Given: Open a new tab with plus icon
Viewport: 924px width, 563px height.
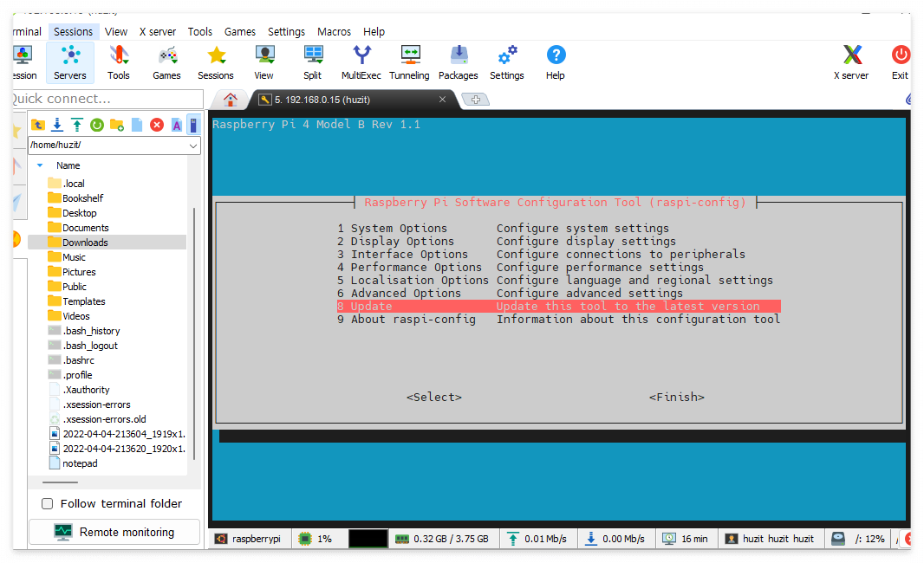Looking at the screenshot, I should (x=476, y=100).
